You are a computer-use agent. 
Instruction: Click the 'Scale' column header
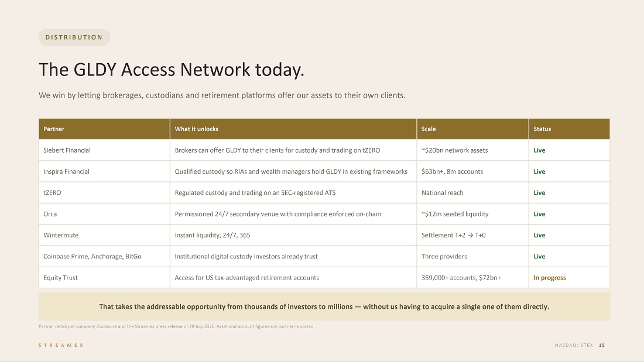[x=472, y=129]
